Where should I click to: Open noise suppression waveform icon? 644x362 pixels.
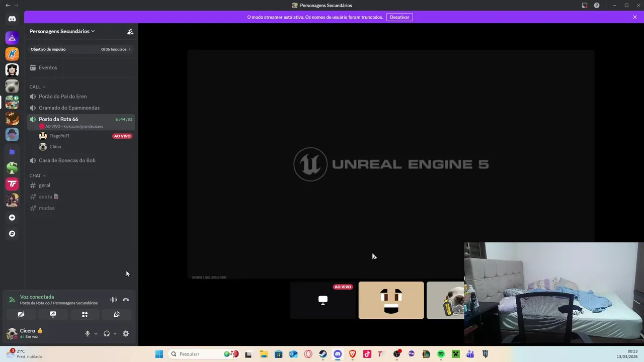tap(114, 300)
